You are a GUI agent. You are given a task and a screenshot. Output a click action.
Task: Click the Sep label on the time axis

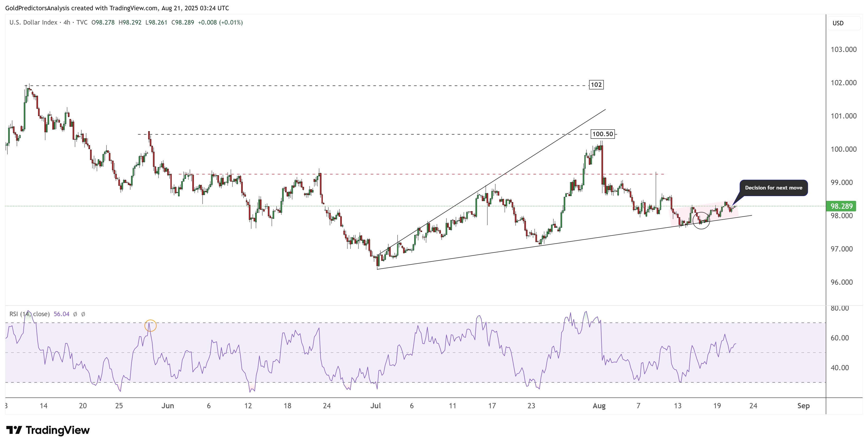[x=803, y=406]
